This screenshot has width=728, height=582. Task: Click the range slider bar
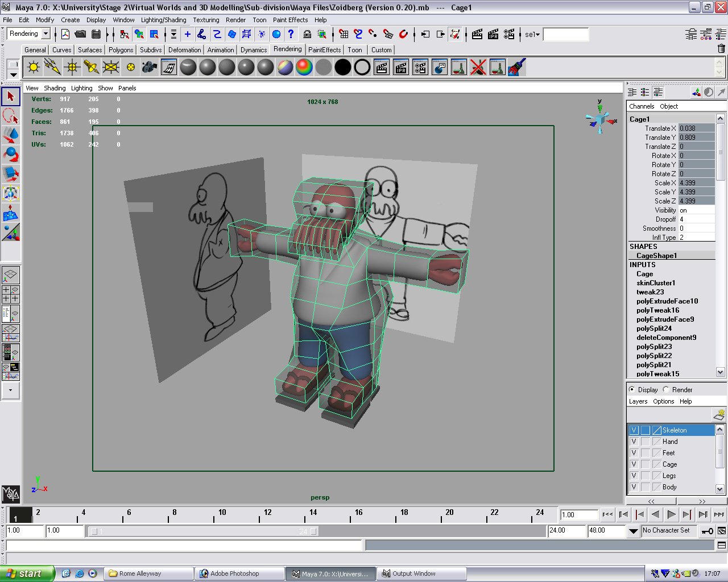pos(204,531)
